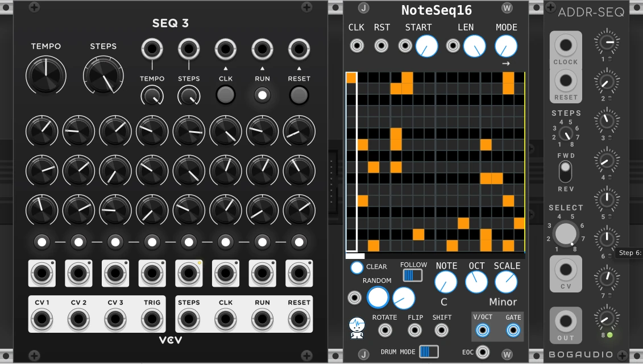The width and height of the screenshot is (643, 364).
Task: Toggle the SEQ 3 RUN button
Action: coord(263,95)
